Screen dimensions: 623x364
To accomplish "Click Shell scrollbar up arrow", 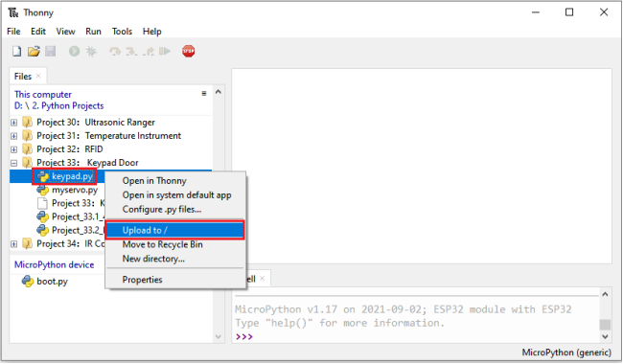I will (605, 294).
